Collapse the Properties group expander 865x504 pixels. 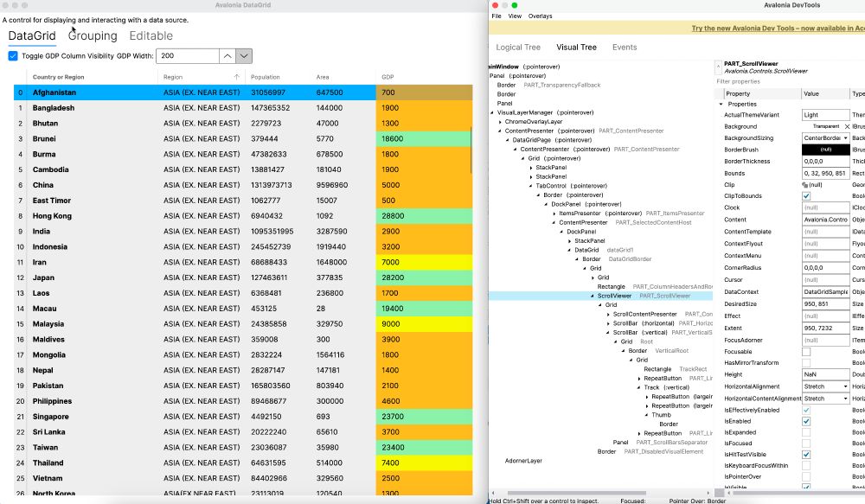pyautogui.click(x=721, y=105)
